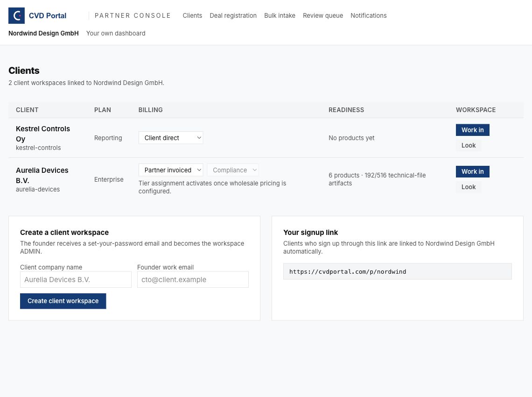Expand Aurelia Devices Partner invoiced dropdown
532x397 pixels.
tap(171, 170)
